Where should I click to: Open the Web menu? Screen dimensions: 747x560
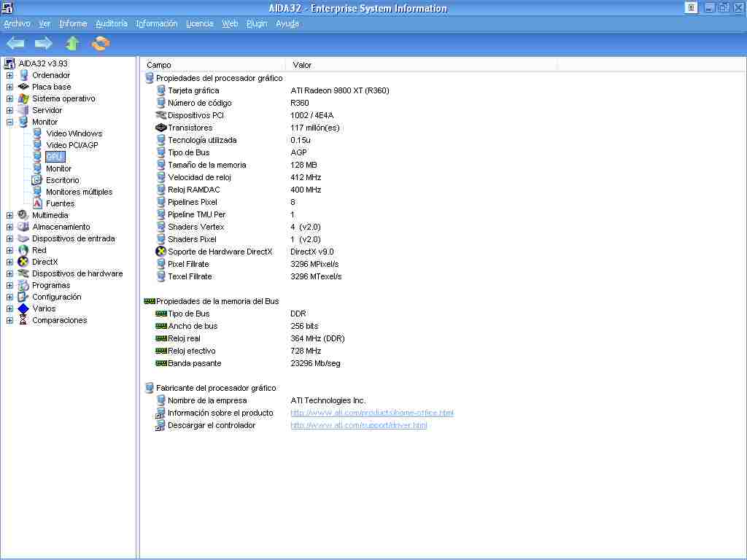(230, 24)
